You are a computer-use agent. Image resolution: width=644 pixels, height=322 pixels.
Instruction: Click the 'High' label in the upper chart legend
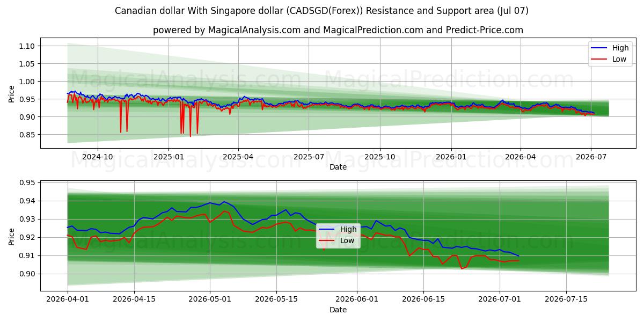click(620, 48)
